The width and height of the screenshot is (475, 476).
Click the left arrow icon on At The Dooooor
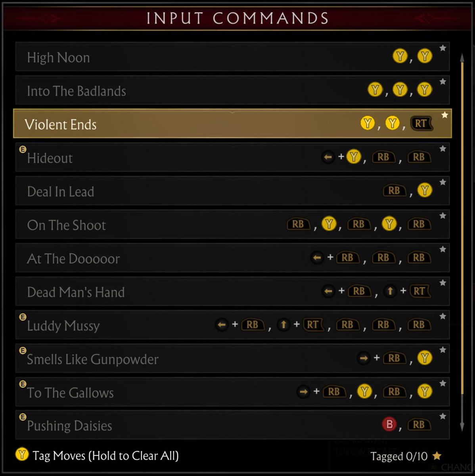(317, 258)
